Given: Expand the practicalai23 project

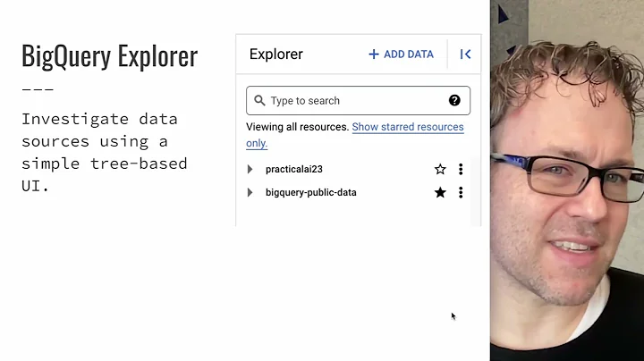Looking at the screenshot, I should tap(250, 169).
